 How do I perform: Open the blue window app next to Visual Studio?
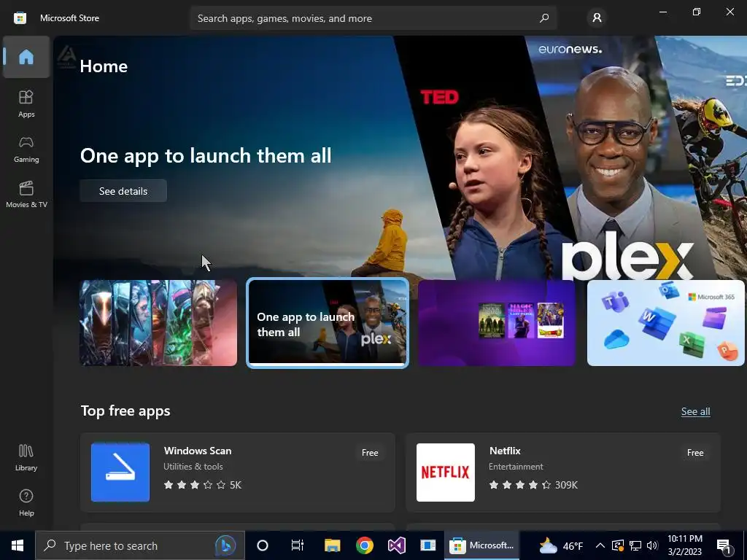pyautogui.click(x=427, y=545)
